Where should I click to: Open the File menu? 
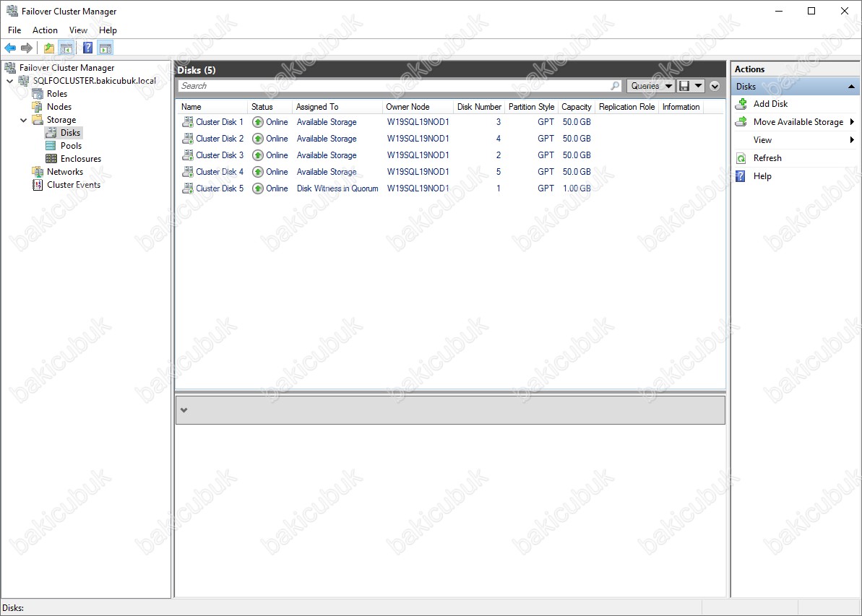14,30
